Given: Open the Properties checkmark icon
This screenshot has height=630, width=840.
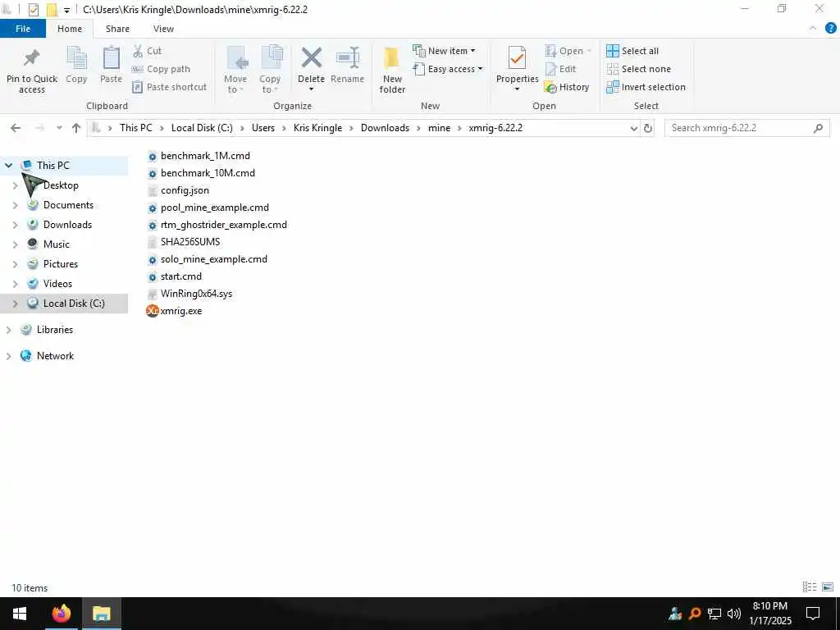Looking at the screenshot, I should click(x=517, y=58).
